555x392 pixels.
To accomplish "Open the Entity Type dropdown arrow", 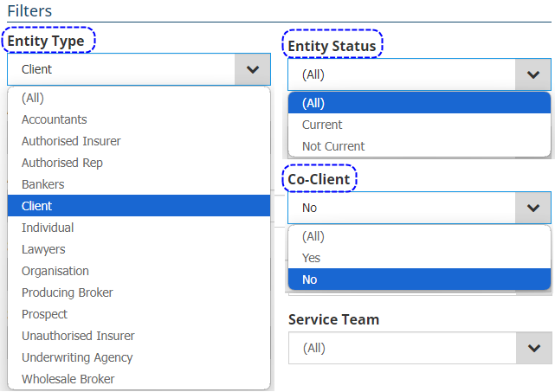I will 252,69.
